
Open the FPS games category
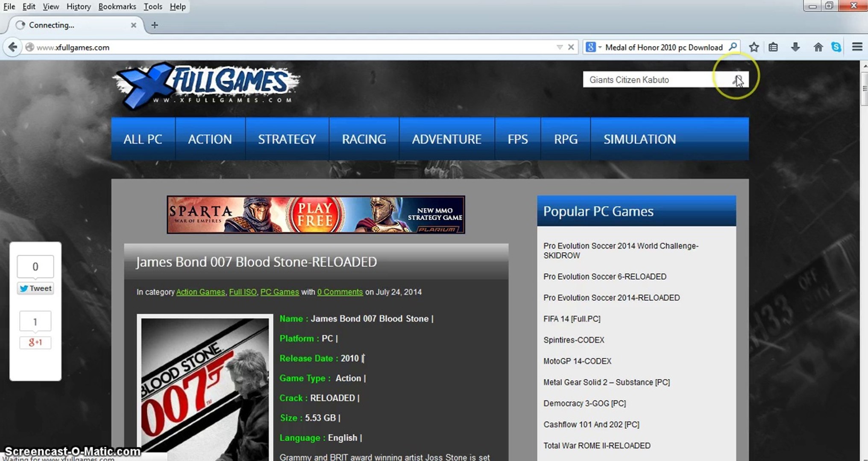pos(518,139)
